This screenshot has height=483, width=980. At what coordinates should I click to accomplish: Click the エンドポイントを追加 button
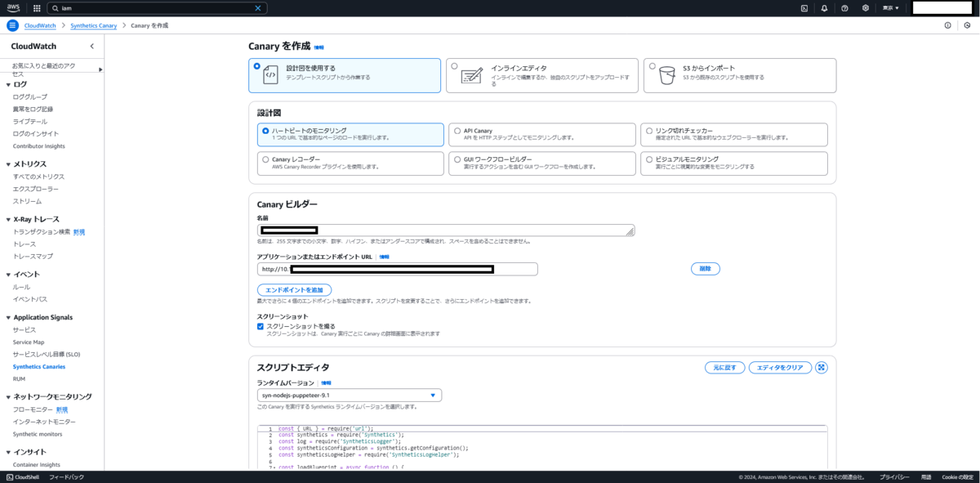[x=294, y=290]
